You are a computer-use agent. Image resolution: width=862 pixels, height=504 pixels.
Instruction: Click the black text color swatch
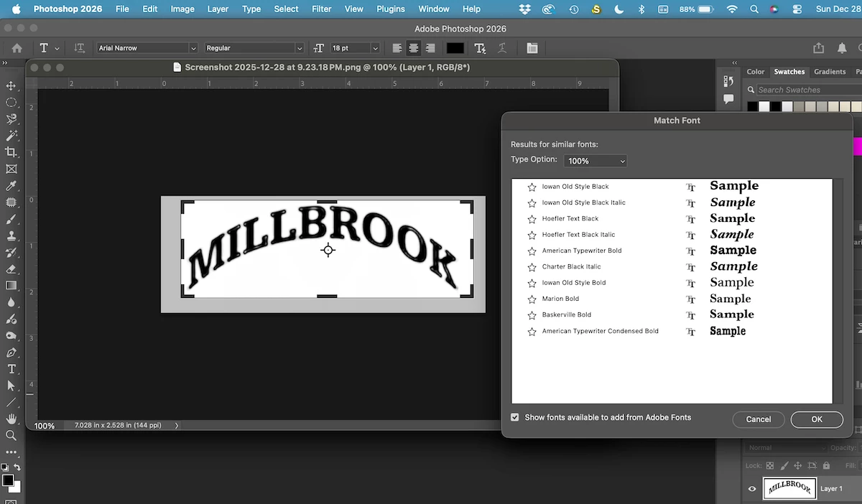pos(455,48)
